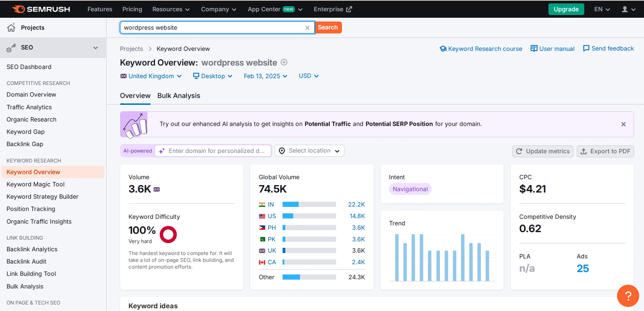Click the orange Search button
The height and width of the screenshot is (311, 644).
(328, 28)
